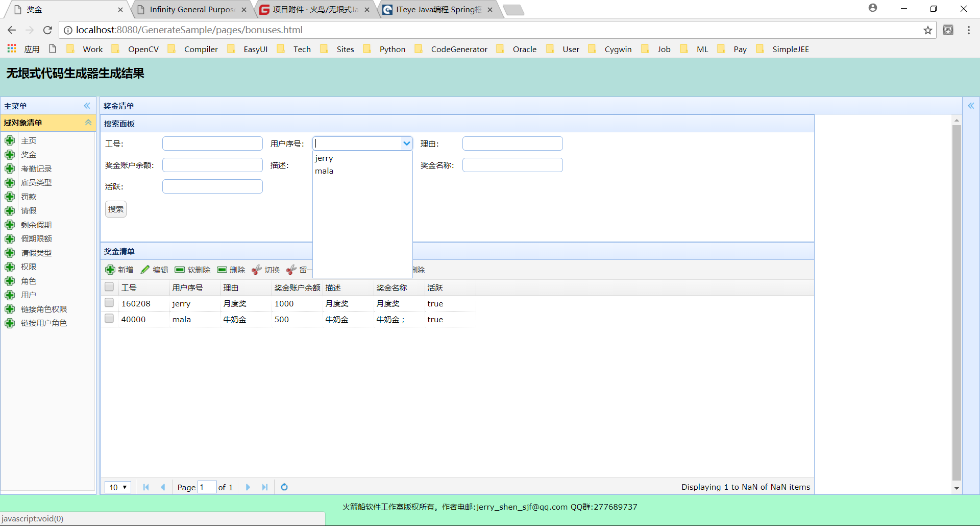
Task: Click the green plus icon beside 奖金
Action: [x=10, y=155]
